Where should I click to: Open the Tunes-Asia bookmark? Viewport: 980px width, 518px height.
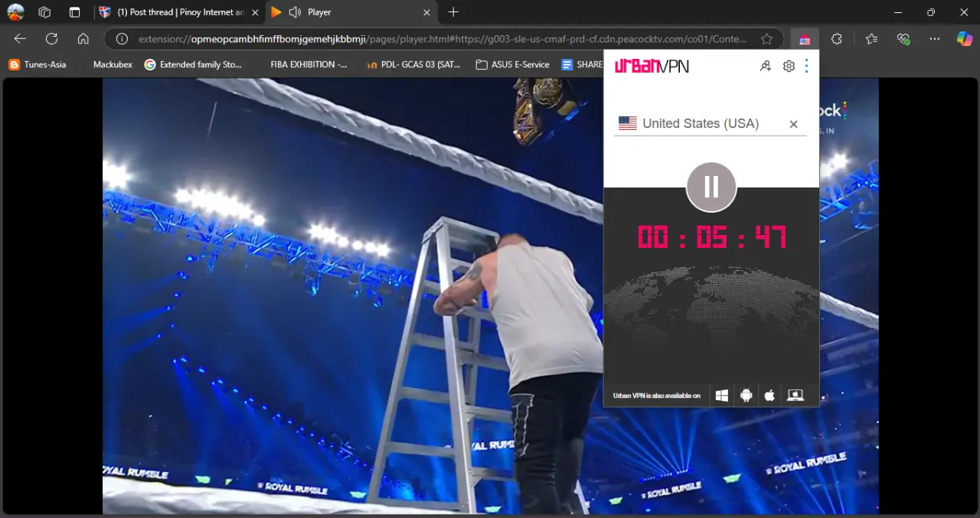pos(38,65)
